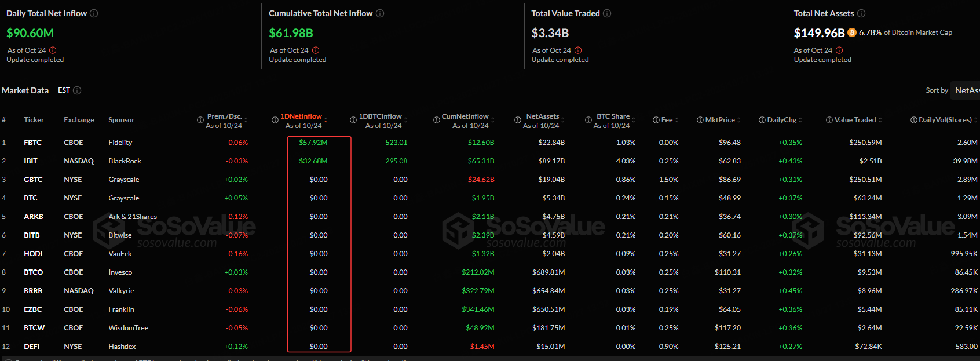
Task: Click info icon next to EST timezone label
Action: pyautogui.click(x=77, y=90)
